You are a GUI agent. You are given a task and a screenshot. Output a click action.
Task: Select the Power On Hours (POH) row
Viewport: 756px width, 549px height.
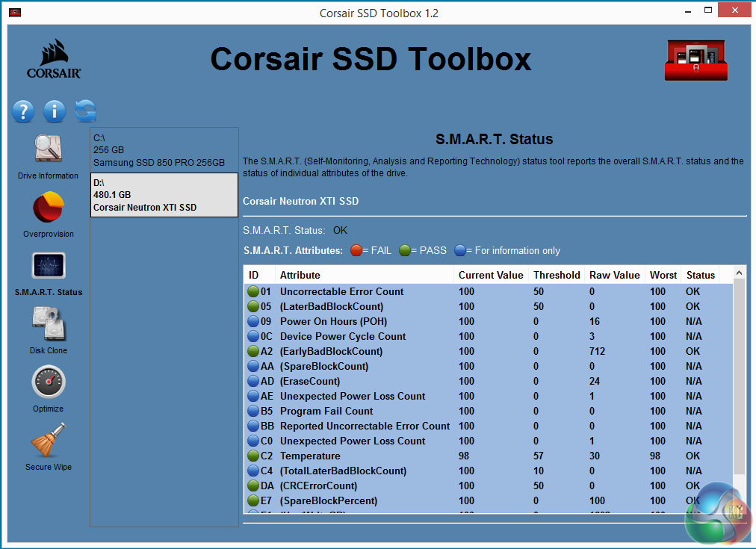323,321
